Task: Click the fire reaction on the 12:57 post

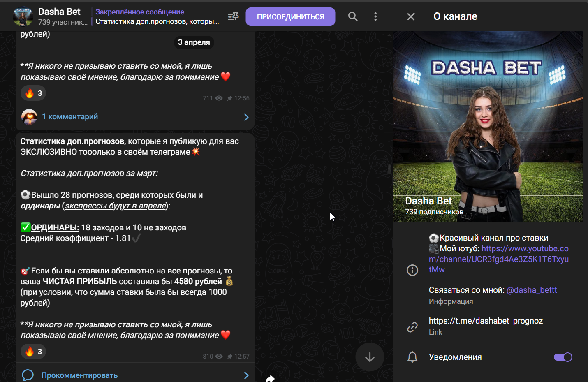Action: point(33,352)
